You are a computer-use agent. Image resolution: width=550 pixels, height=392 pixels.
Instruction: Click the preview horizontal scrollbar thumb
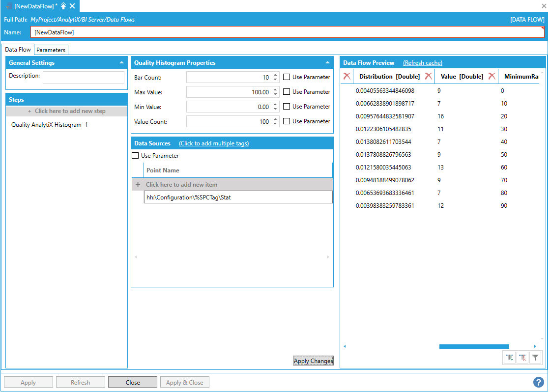(x=474, y=346)
